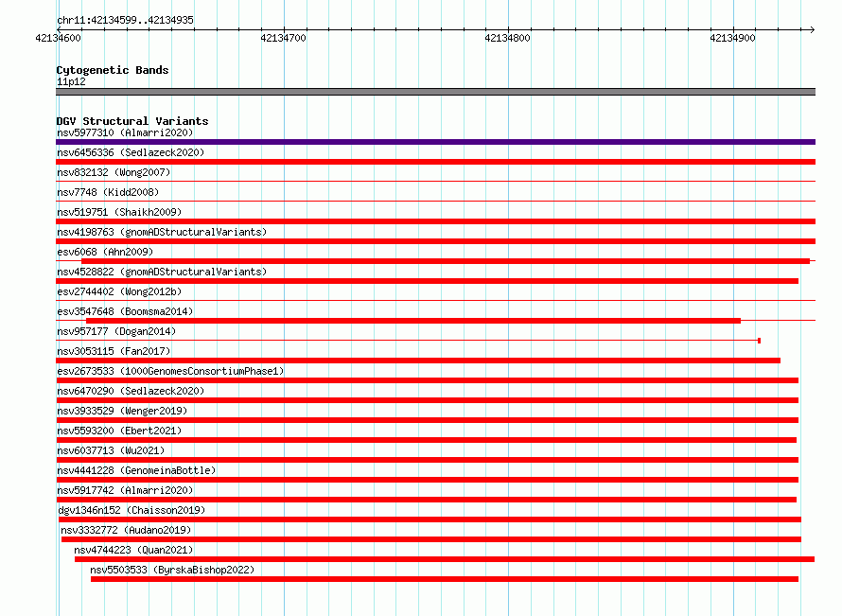The height and width of the screenshot is (616, 842).
Task: Select nsv4441228 (GenomeinaBottle) label
Action: (136, 470)
